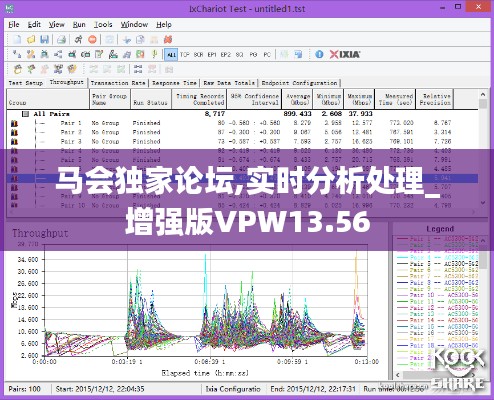
Task: Switch to the Raw Data Totals tab
Action: tap(229, 83)
